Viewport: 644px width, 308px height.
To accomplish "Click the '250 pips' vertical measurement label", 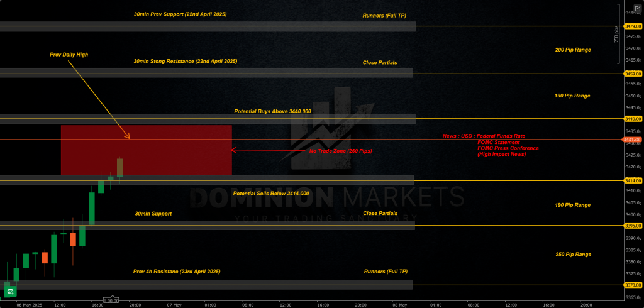I will 616,35.
